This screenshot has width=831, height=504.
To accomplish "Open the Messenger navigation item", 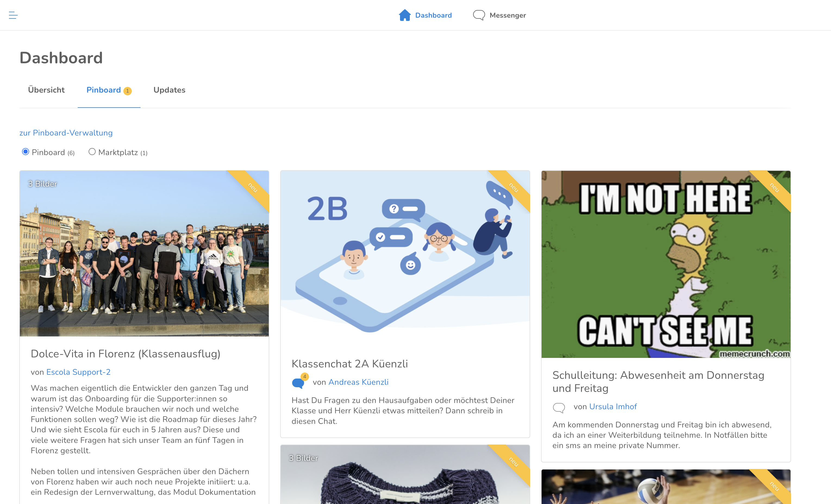I will tap(507, 15).
